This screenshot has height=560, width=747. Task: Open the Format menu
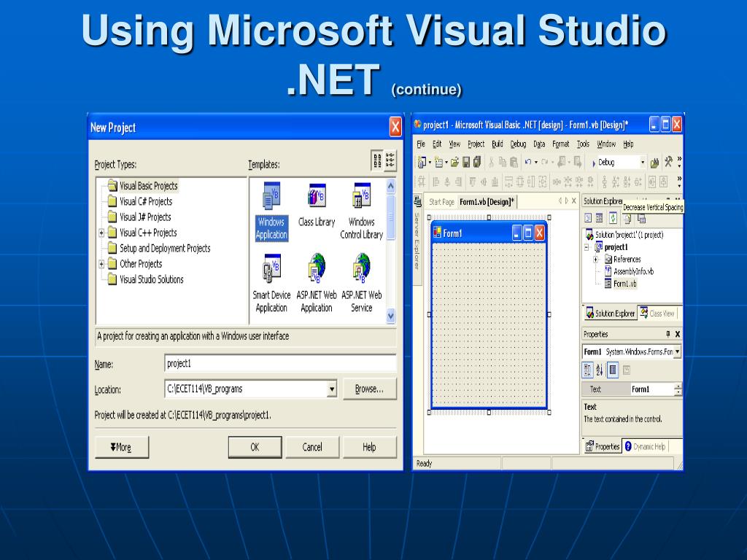(561, 144)
